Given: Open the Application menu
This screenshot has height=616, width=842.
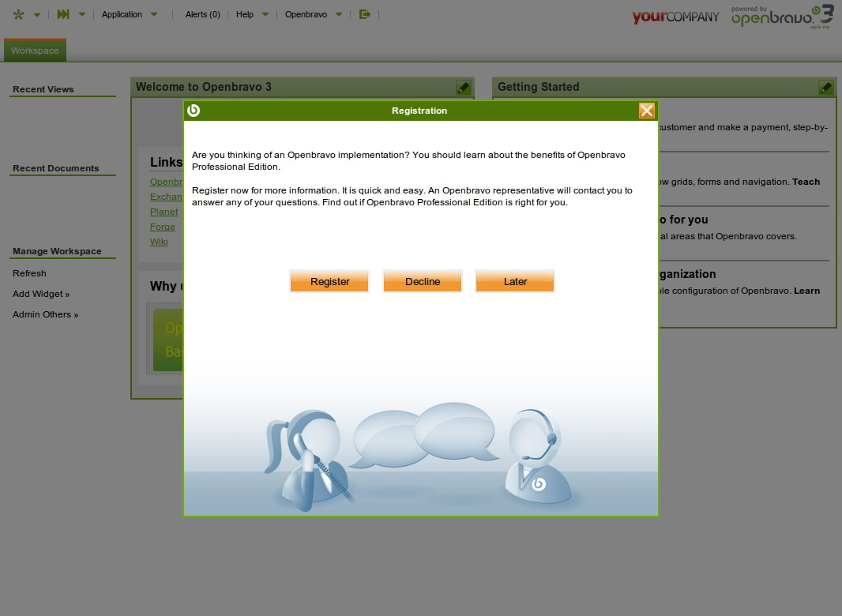Looking at the screenshot, I should pyautogui.click(x=122, y=14).
